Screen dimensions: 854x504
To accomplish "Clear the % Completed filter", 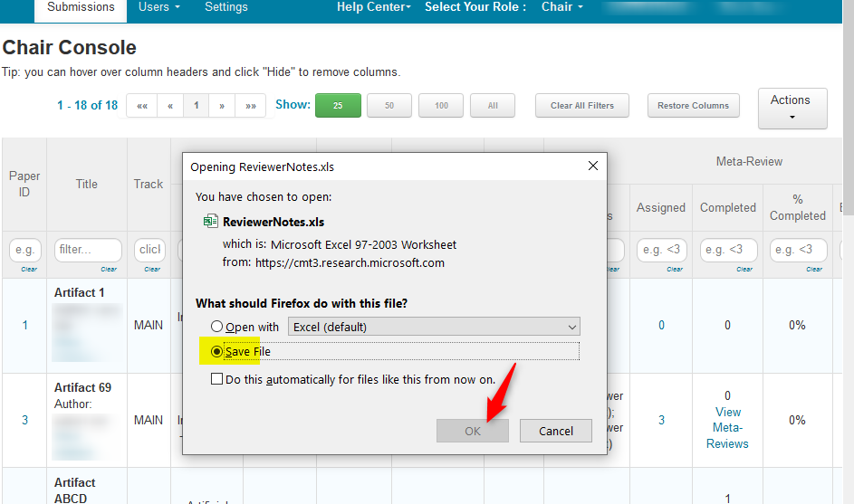I will click(x=814, y=269).
